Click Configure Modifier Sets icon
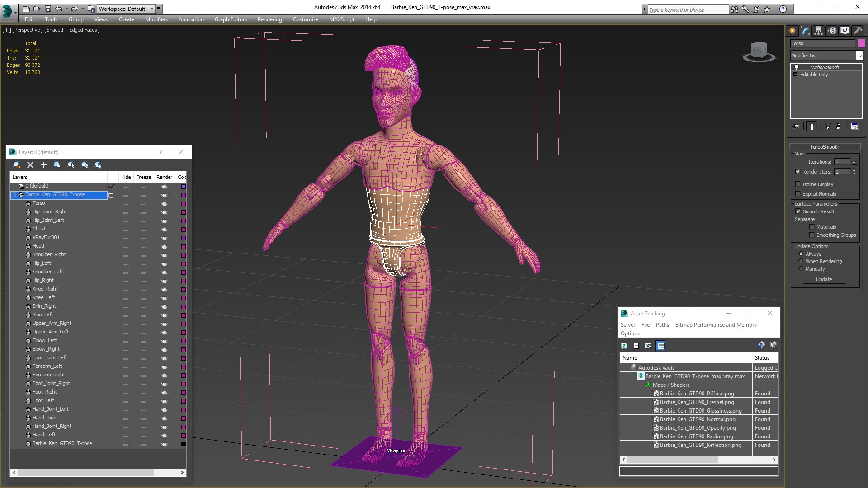This screenshot has width=868, height=488. [x=854, y=127]
